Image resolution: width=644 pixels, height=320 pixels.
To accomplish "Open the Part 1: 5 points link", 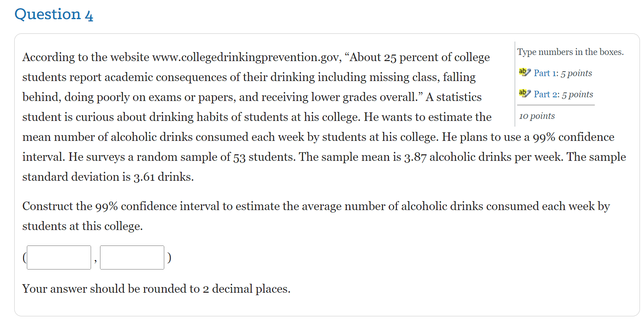I will 563,73.
